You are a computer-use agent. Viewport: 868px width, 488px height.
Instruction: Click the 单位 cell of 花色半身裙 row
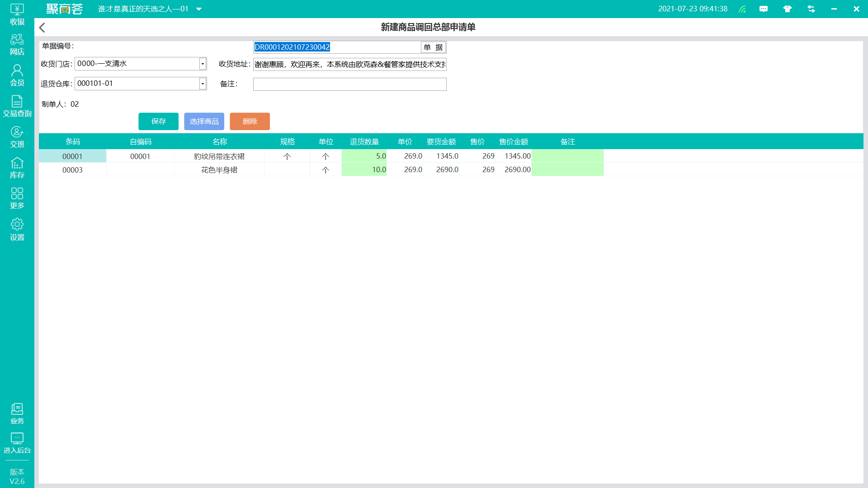pyautogui.click(x=325, y=169)
